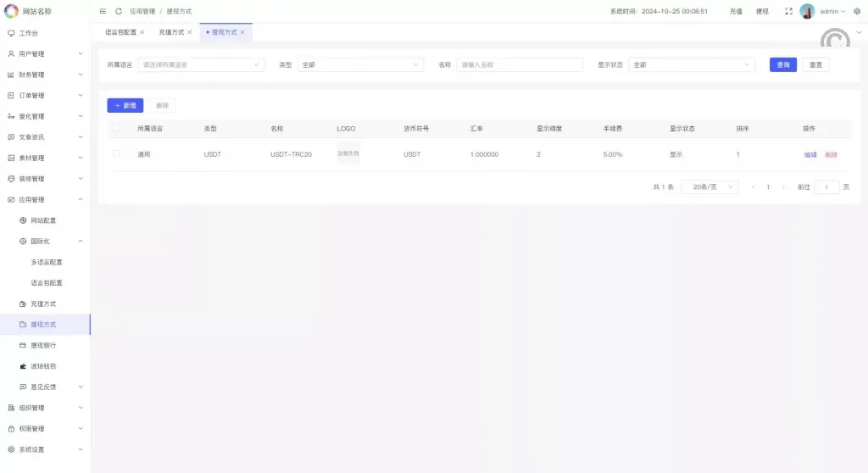Click the 用户管理 person icon
Viewport: 868px width, 473px height.
point(11,53)
